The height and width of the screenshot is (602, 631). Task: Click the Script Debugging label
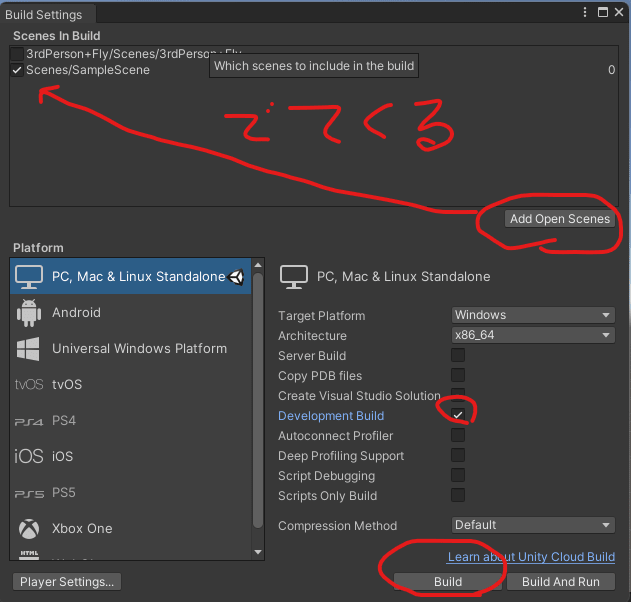click(326, 476)
